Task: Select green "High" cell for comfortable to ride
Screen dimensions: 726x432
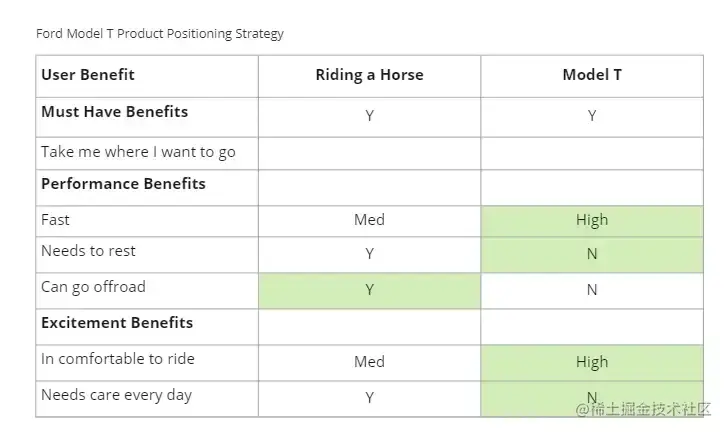Action: pos(592,362)
